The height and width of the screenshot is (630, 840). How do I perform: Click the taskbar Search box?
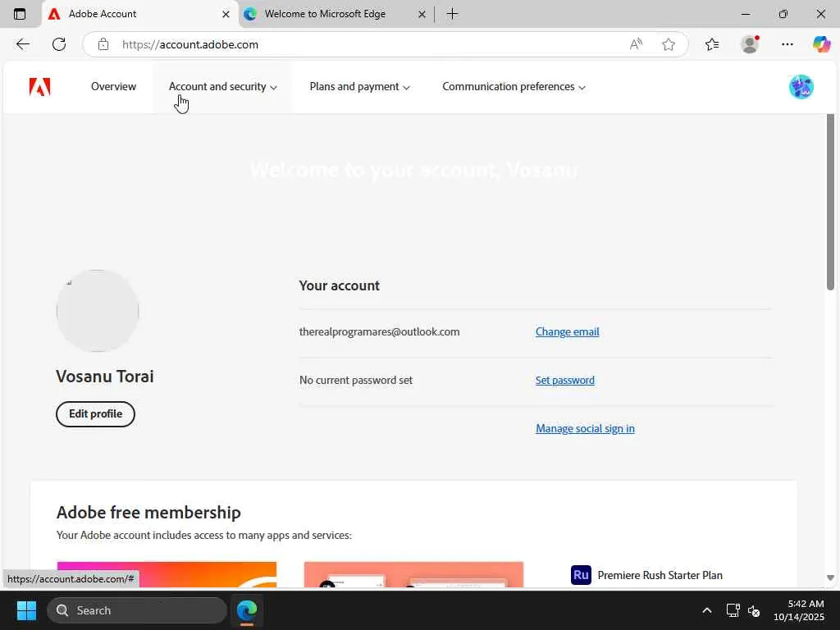tap(137, 610)
